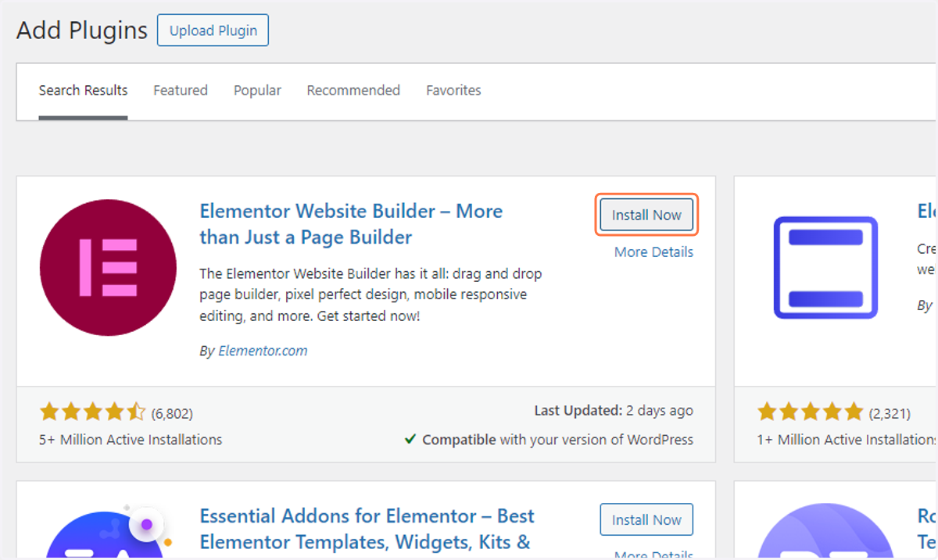Click the Elementor plugin description paragraph
938x560 pixels.
(371, 295)
